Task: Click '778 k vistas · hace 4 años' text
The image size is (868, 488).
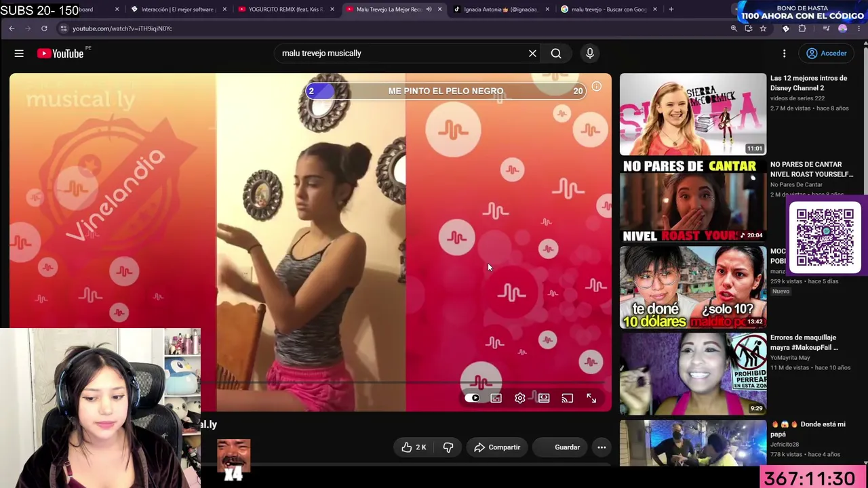Action: 805,455
